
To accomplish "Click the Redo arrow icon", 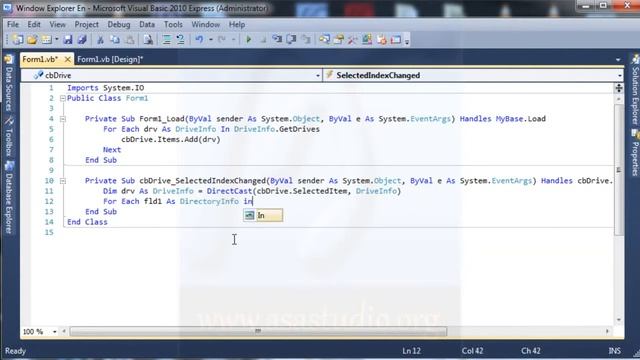I will pos(222,40).
